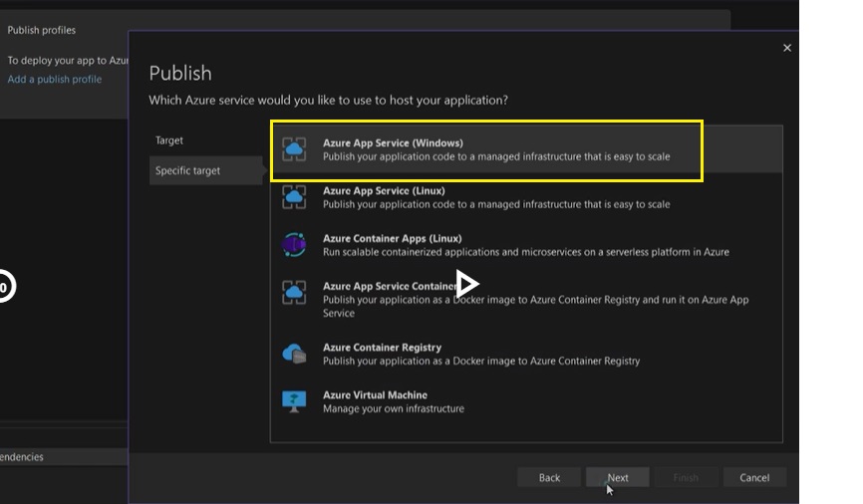Click the Cancel button
The height and width of the screenshot is (504, 863).
754,477
